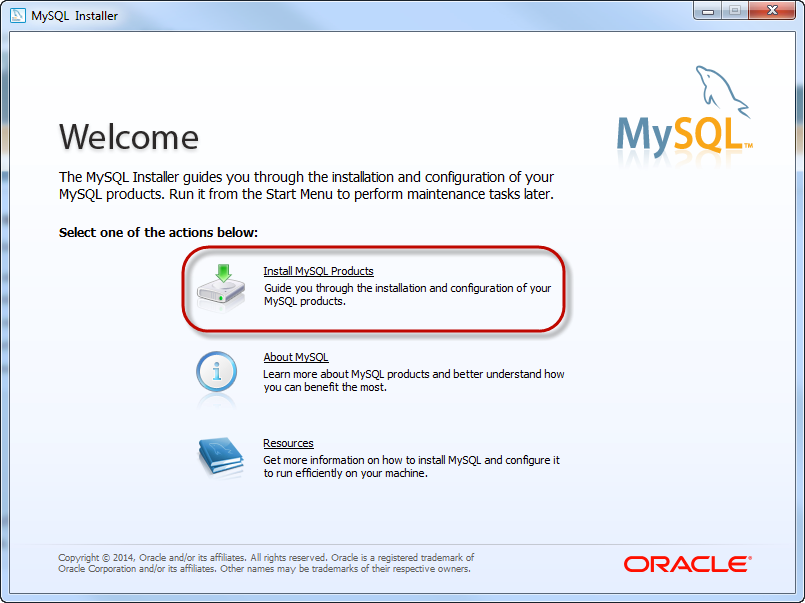This screenshot has width=805, height=603.
Task: Open the About MySQL link
Action: [x=295, y=357]
